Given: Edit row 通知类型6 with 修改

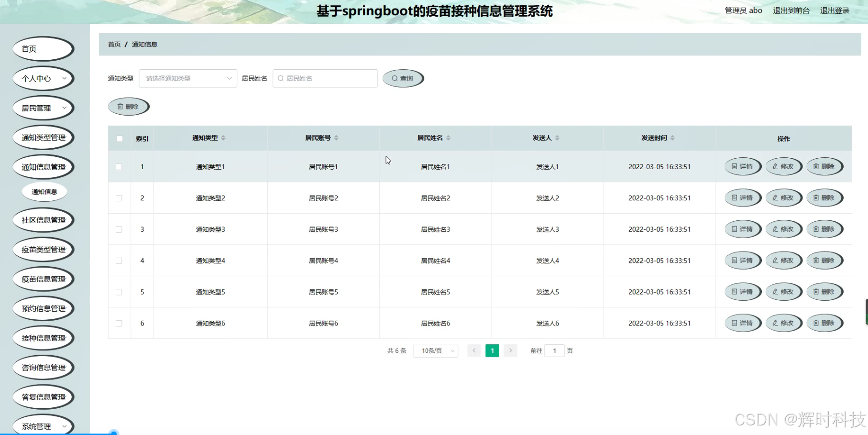Looking at the screenshot, I should pos(783,323).
